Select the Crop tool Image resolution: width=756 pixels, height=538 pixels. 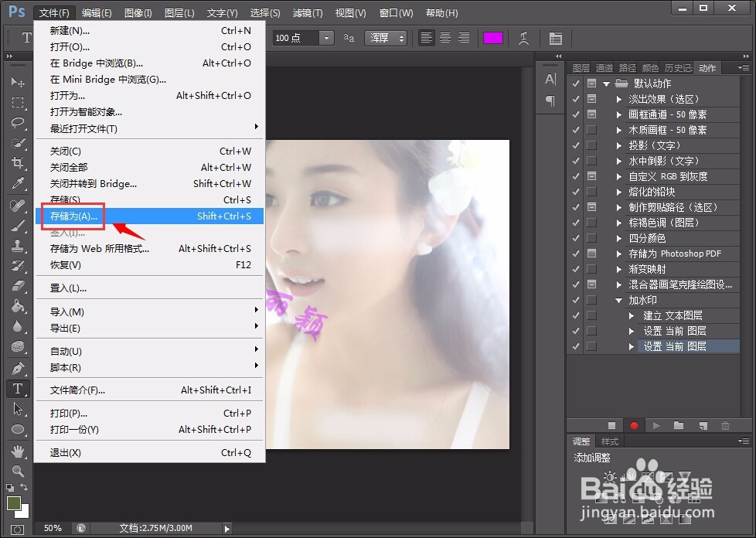pos(18,163)
